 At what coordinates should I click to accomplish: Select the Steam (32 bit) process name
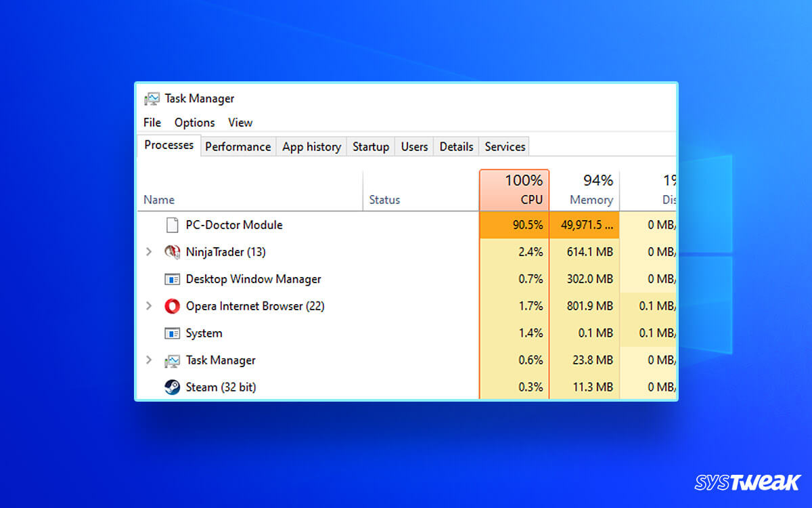click(x=221, y=387)
